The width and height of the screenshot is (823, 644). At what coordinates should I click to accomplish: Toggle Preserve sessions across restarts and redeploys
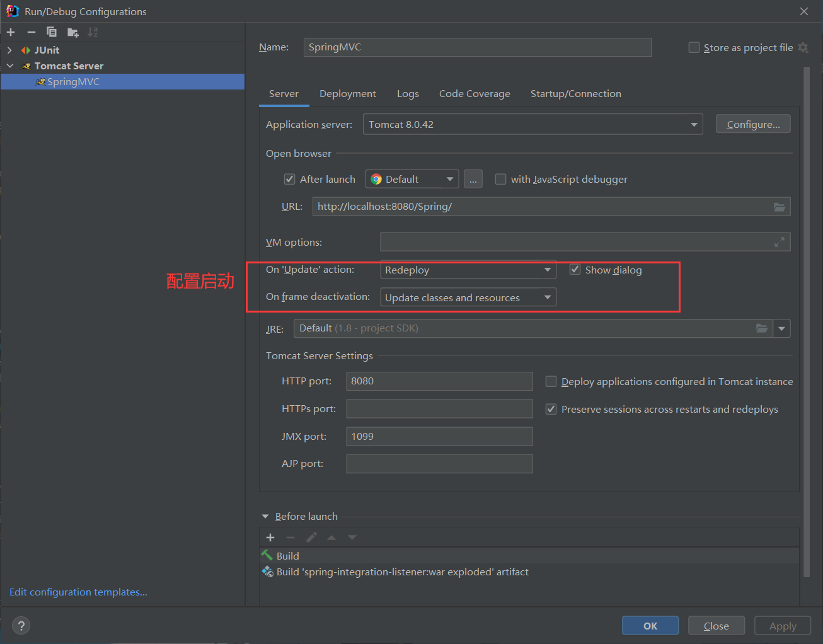click(551, 409)
